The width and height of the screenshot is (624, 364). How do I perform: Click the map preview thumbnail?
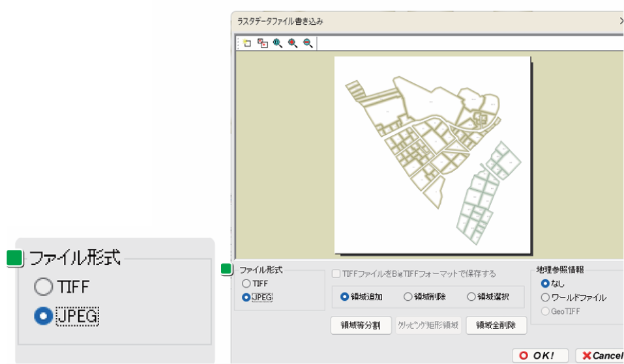(432, 154)
